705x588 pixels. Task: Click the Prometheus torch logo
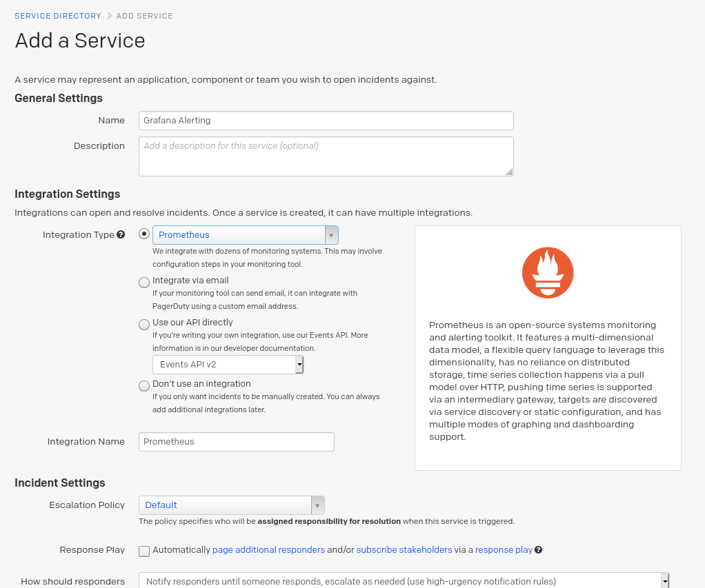548,273
